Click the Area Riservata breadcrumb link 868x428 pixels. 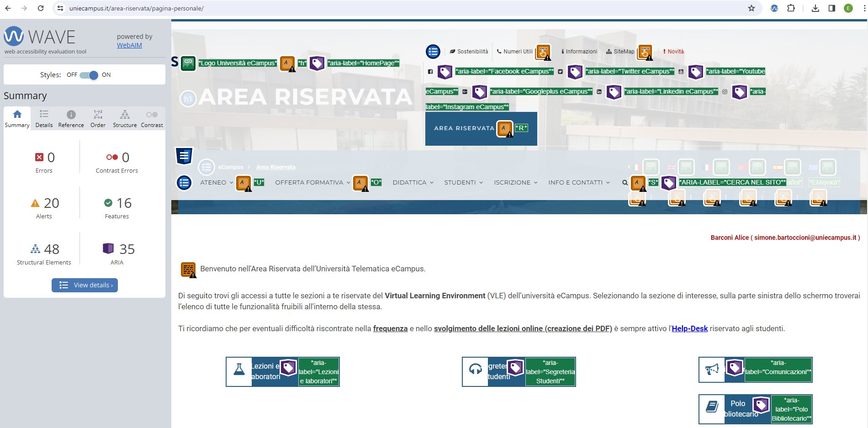275,167
